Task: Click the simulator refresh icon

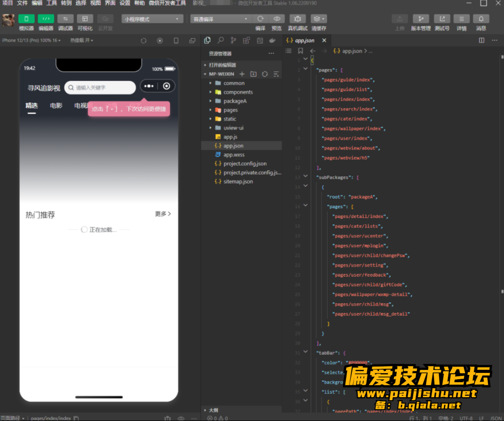Action: 144,41
